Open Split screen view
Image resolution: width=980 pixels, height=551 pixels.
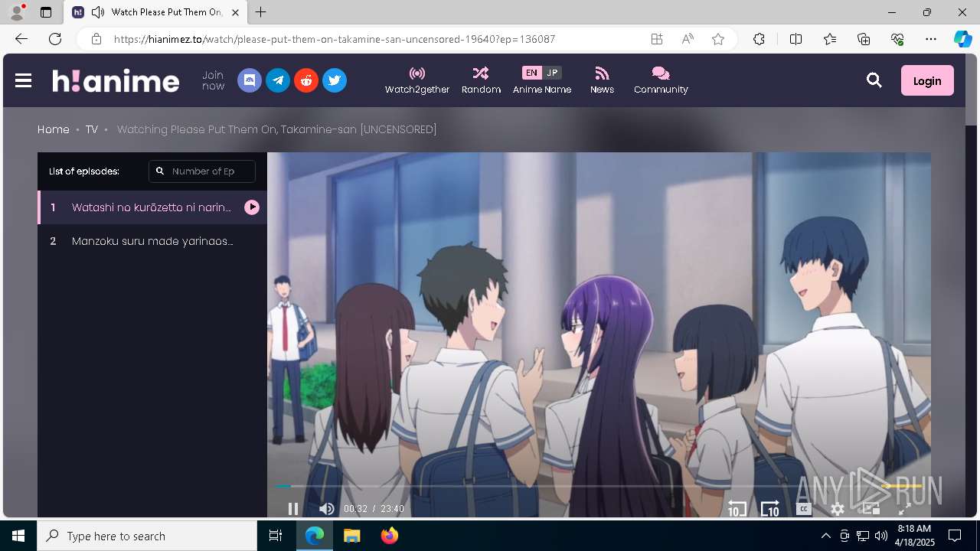[795, 39]
